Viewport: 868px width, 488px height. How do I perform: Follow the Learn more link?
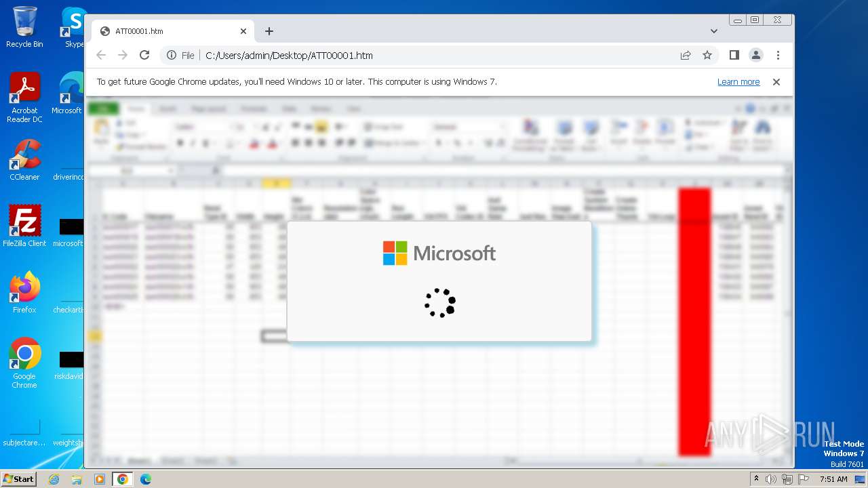[x=738, y=82]
